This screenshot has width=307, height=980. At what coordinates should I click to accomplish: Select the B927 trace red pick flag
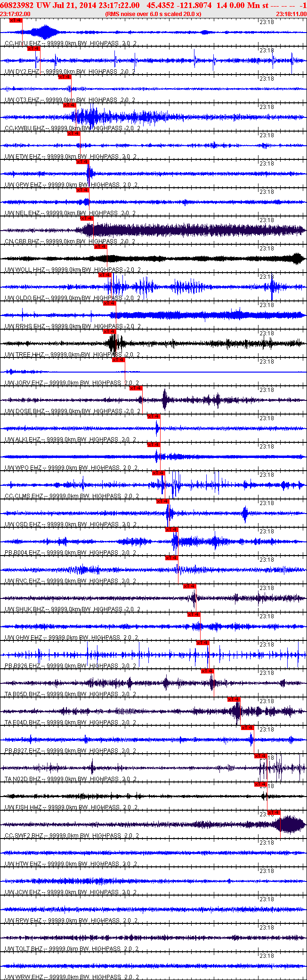point(248,728)
